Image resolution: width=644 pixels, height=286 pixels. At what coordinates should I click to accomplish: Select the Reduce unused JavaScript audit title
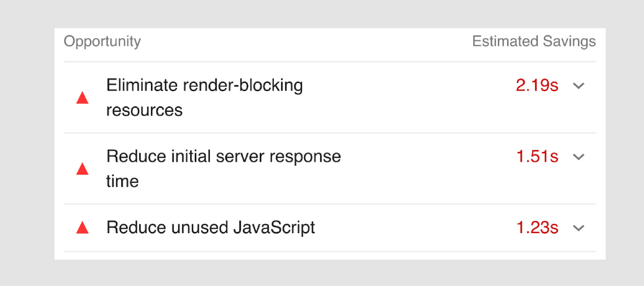211,228
